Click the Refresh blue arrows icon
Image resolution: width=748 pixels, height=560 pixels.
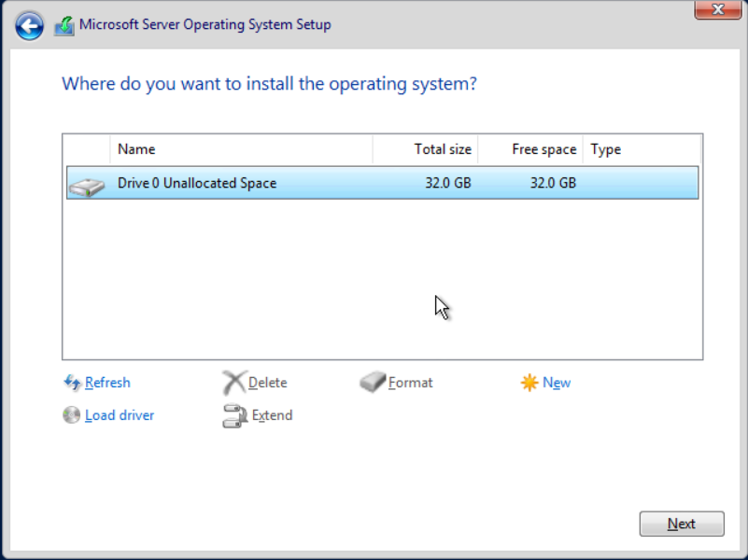pyautogui.click(x=72, y=383)
